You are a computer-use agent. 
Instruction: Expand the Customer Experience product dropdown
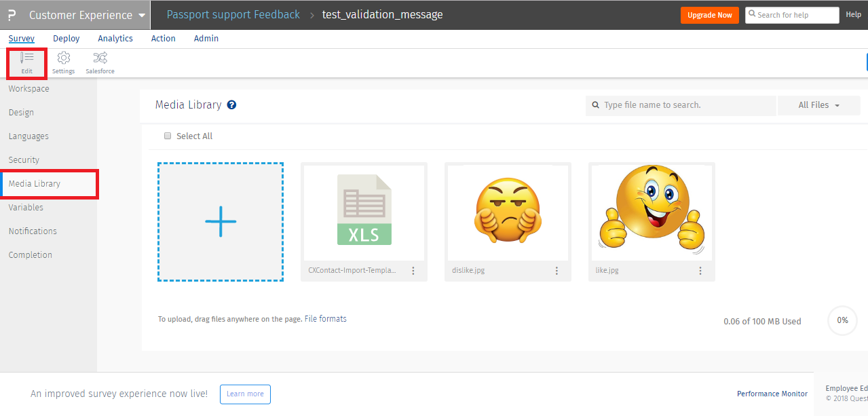pyautogui.click(x=87, y=15)
